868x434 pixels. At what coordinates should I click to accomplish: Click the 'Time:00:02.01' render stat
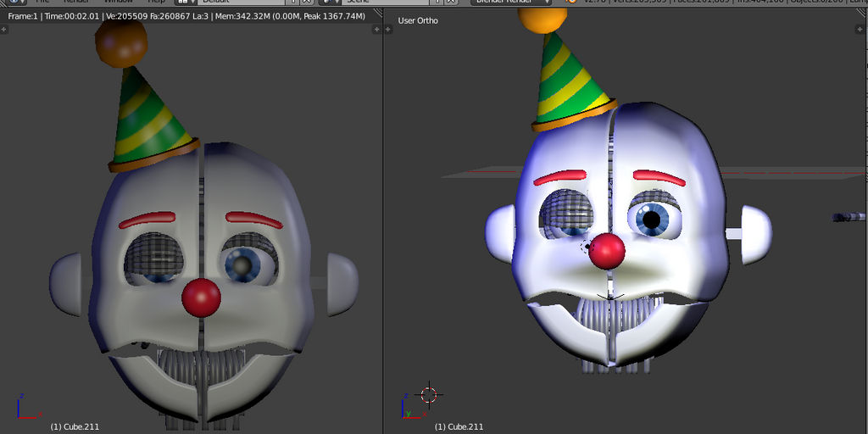point(71,16)
